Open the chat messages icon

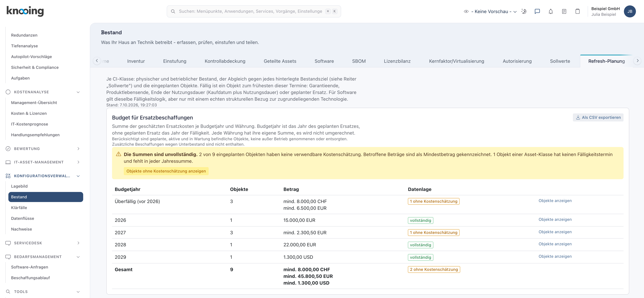click(537, 12)
